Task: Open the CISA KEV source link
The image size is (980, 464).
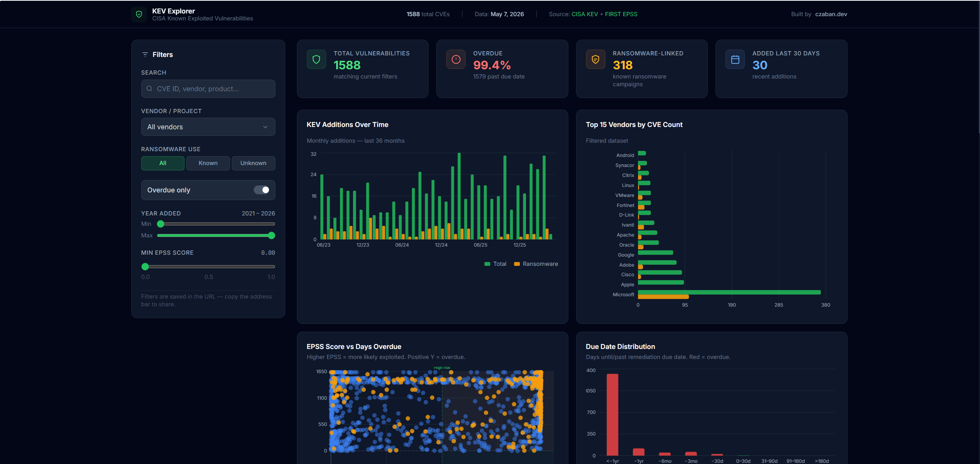Action: point(585,14)
